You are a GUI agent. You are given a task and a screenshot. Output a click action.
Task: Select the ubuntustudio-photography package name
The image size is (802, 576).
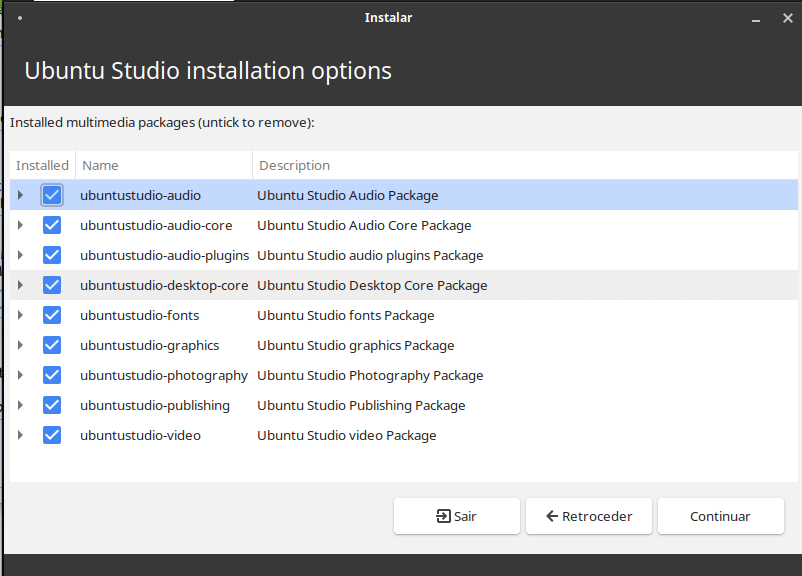pos(164,375)
